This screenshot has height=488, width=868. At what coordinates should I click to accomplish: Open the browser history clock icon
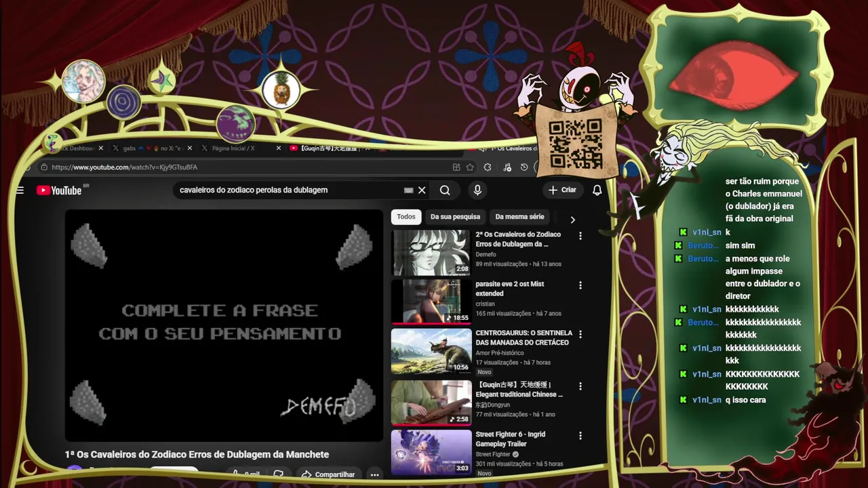[524, 167]
